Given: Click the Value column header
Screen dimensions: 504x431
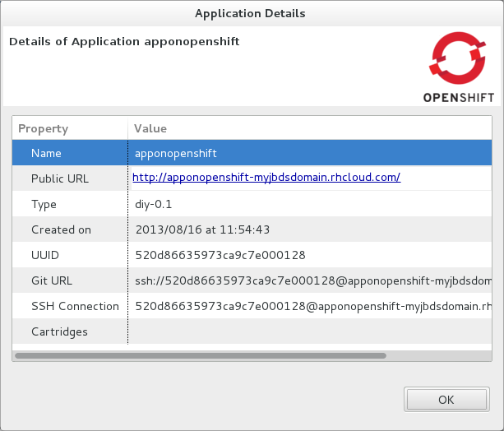Looking at the screenshot, I should pos(150,128).
